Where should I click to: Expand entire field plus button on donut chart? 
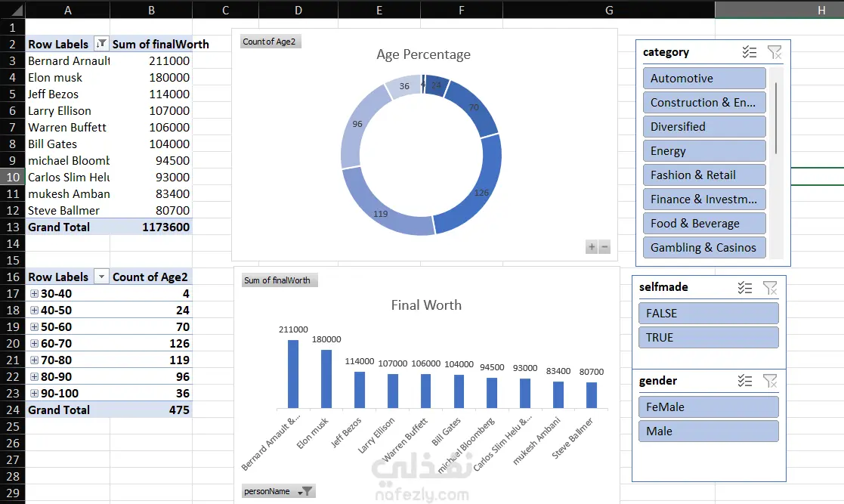tap(592, 246)
